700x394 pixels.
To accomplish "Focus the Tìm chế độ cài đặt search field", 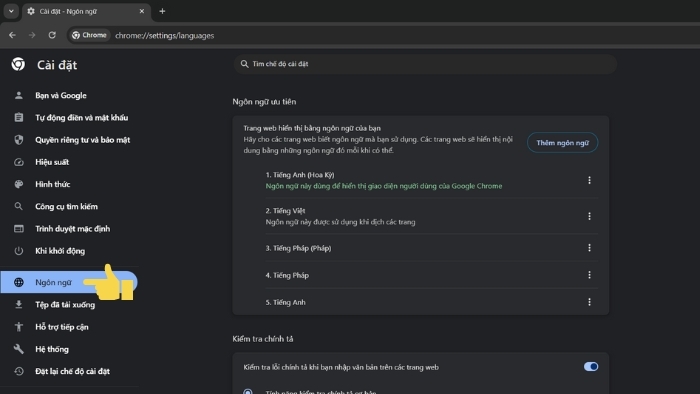I will (x=425, y=64).
